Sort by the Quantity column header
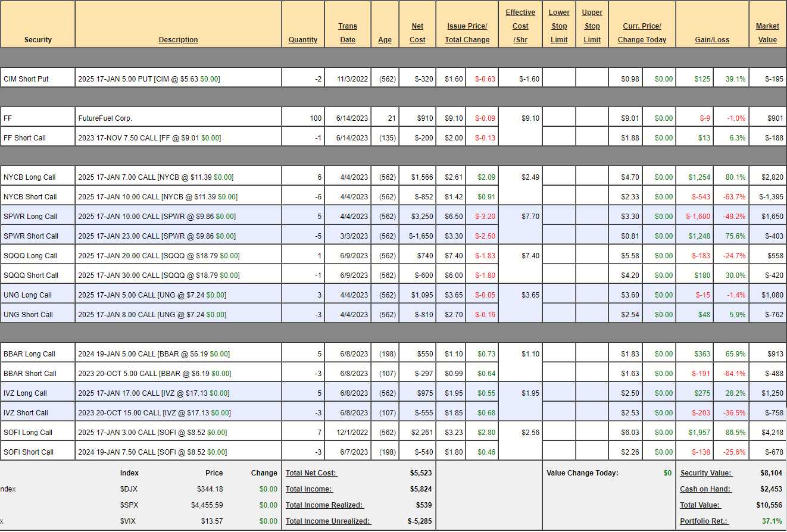787x532 pixels. tap(303, 40)
